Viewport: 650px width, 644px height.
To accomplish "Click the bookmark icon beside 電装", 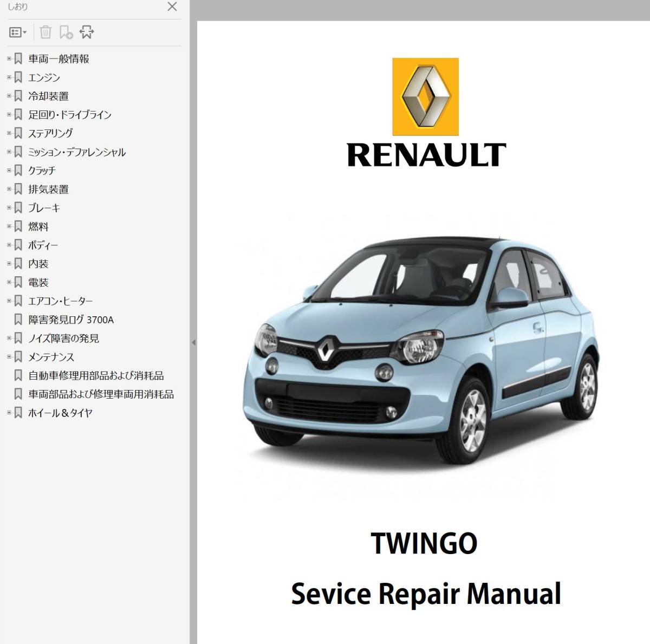I will (x=19, y=282).
